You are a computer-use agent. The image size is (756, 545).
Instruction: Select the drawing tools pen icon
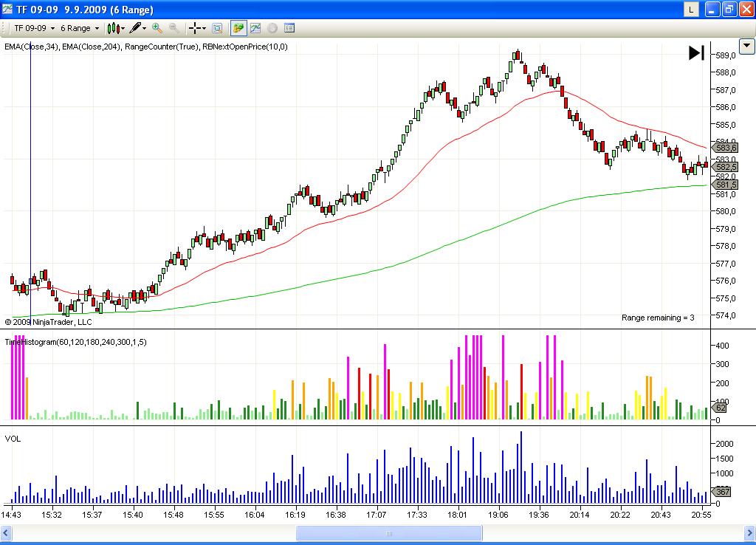click(135, 28)
